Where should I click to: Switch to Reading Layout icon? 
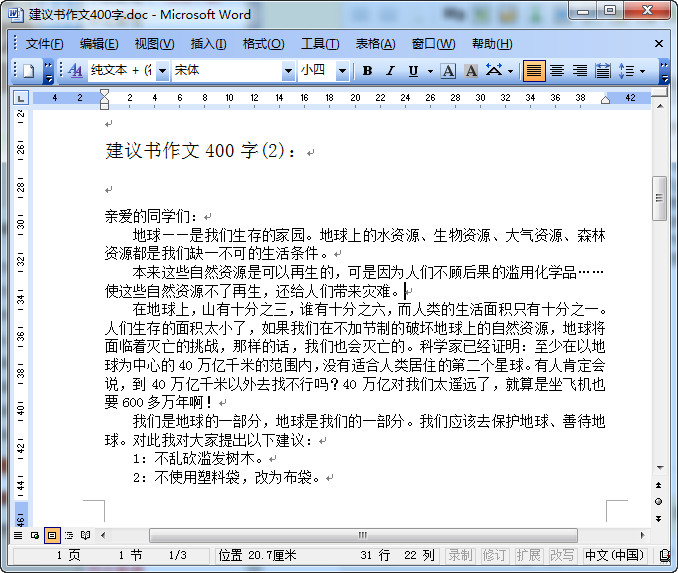[x=86, y=536]
